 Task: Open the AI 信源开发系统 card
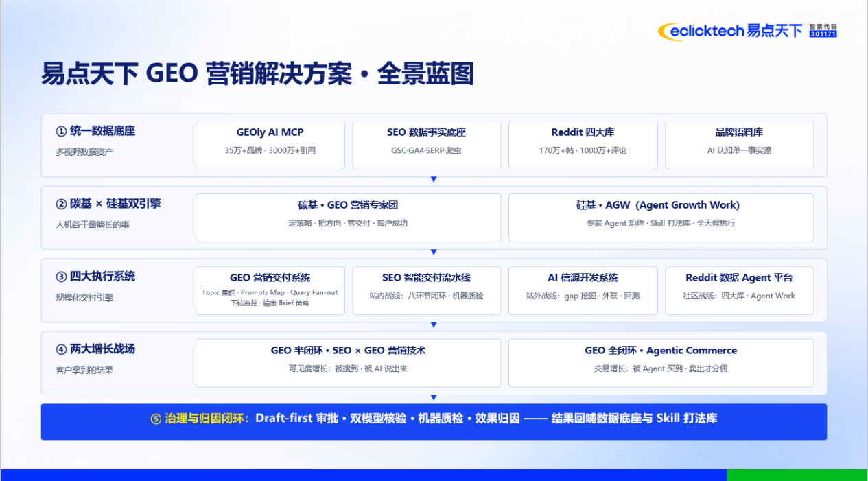(583, 290)
